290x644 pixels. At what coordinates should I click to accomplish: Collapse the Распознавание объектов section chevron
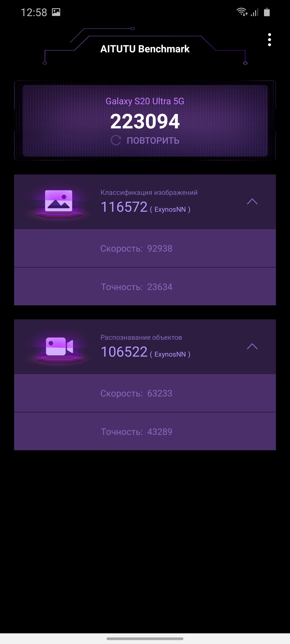click(252, 347)
